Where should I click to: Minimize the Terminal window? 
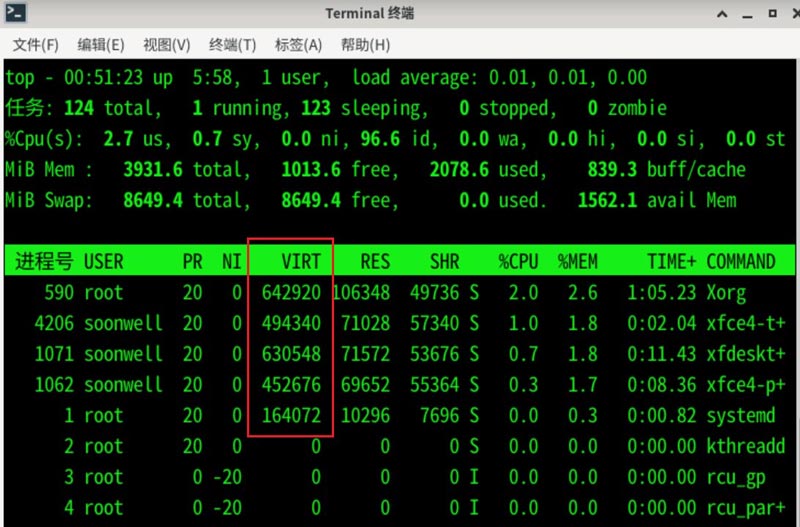(x=747, y=16)
